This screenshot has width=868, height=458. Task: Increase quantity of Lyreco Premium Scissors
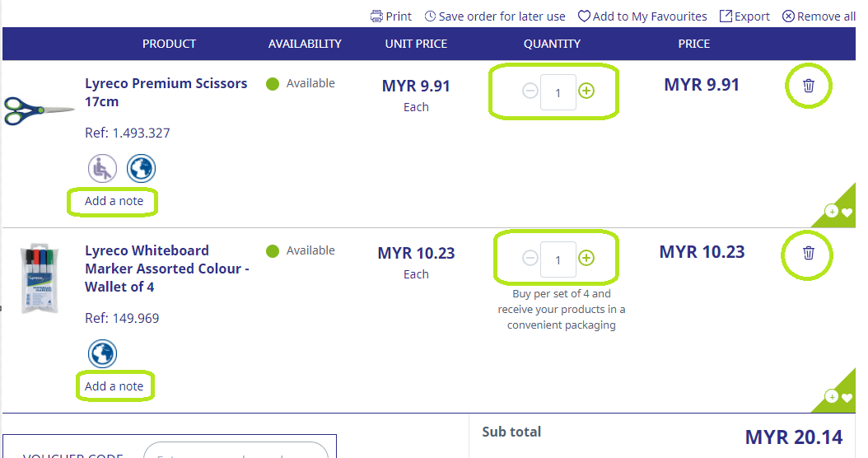[x=586, y=91]
